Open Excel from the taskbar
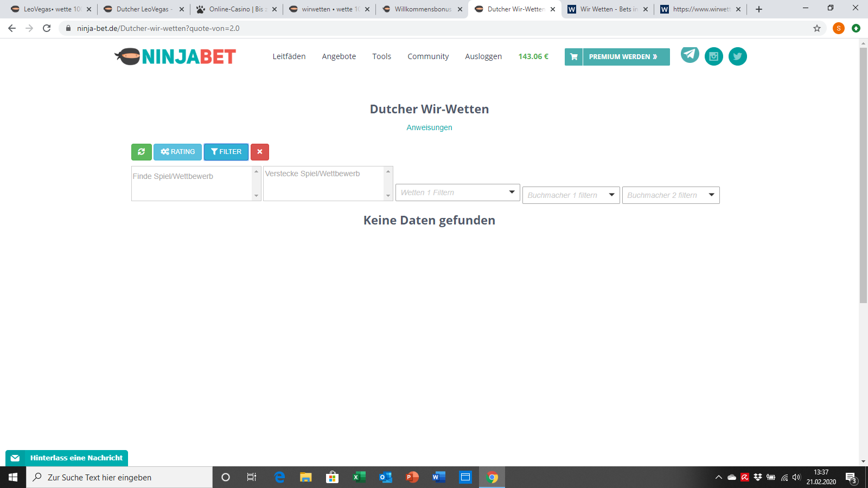The width and height of the screenshot is (868, 488). click(359, 477)
